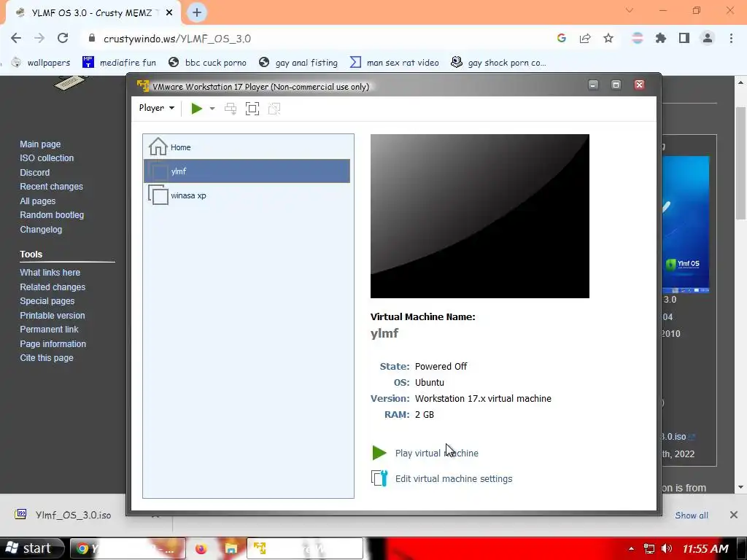The image size is (747, 560).
Task: Open Page information link
Action: tap(53, 344)
